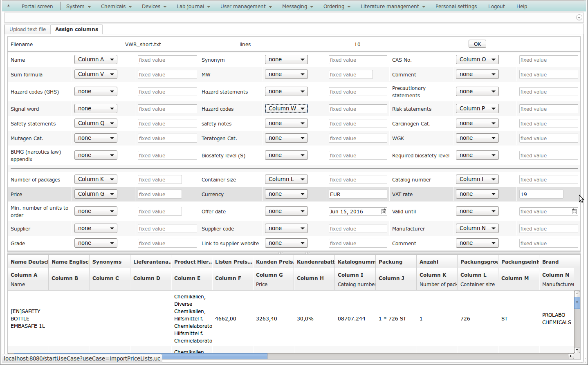Click Logout
The image size is (588, 365).
tap(496, 6)
